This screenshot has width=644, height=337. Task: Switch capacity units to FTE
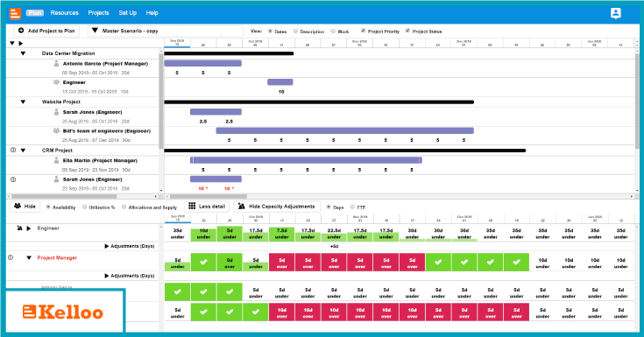pos(352,207)
